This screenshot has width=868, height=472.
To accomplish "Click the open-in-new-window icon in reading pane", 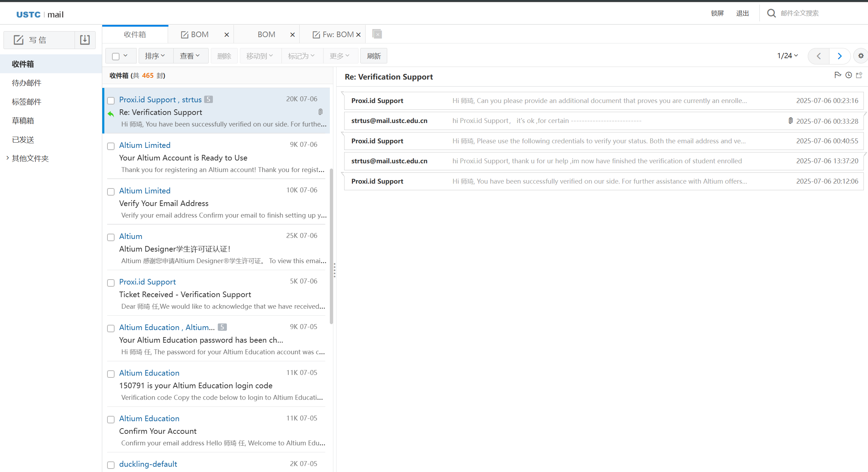I will [x=859, y=75].
